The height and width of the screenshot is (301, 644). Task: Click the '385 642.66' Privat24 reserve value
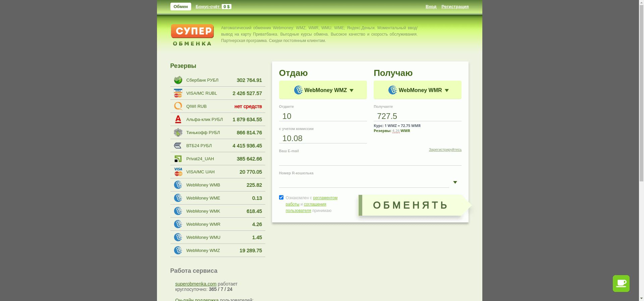249,159
